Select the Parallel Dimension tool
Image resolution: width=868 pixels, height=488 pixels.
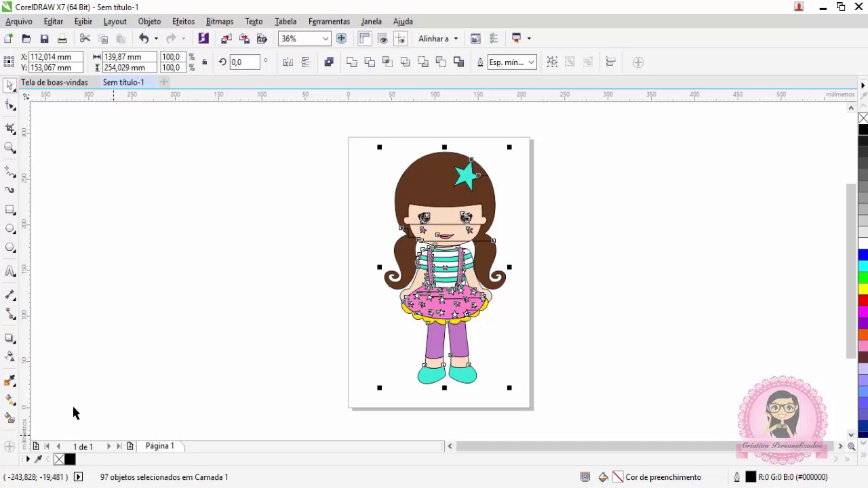(9, 295)
